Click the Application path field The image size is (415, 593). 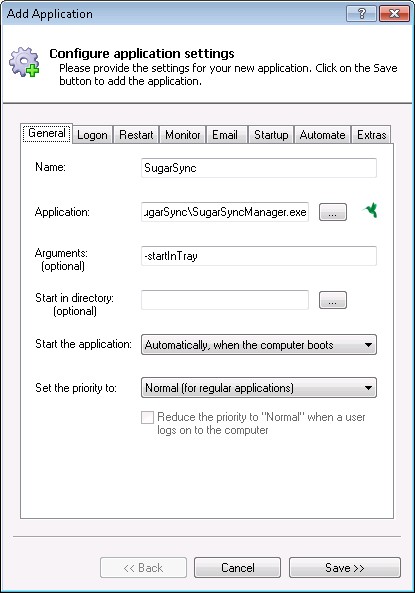(225, 212)
